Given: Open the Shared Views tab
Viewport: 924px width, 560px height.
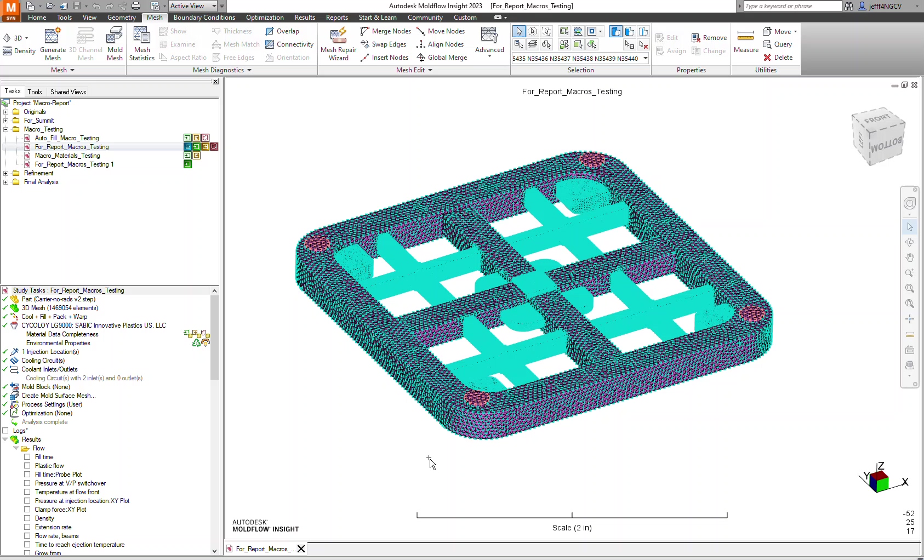Looking at the screenshot, I should click(68, 92).
